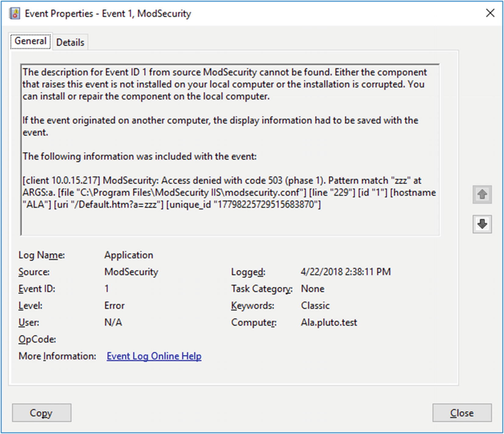Close the Event Properties dialog
Viewport: 504px width, 434px height.
(x=462, y=413)
